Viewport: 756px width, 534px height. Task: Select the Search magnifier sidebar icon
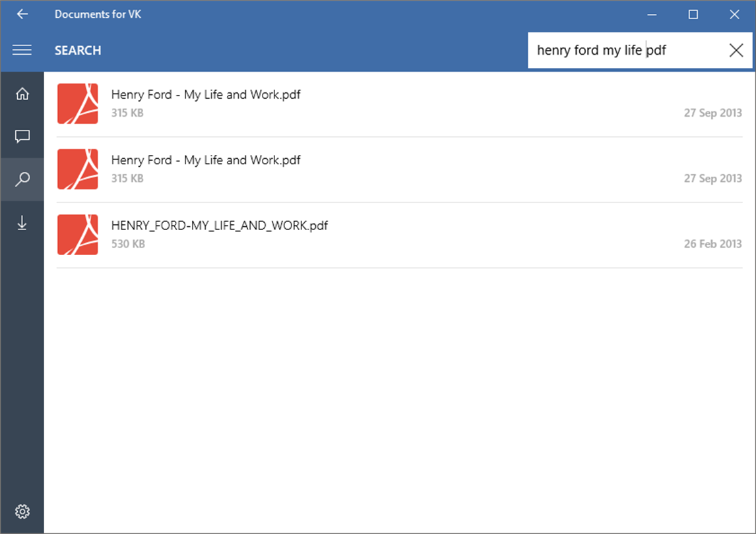(x=22, y=179)
